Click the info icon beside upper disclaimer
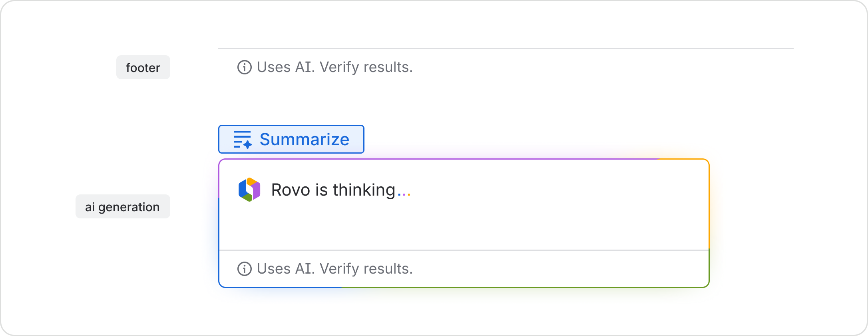868x336 pixels. pos(244,67)
